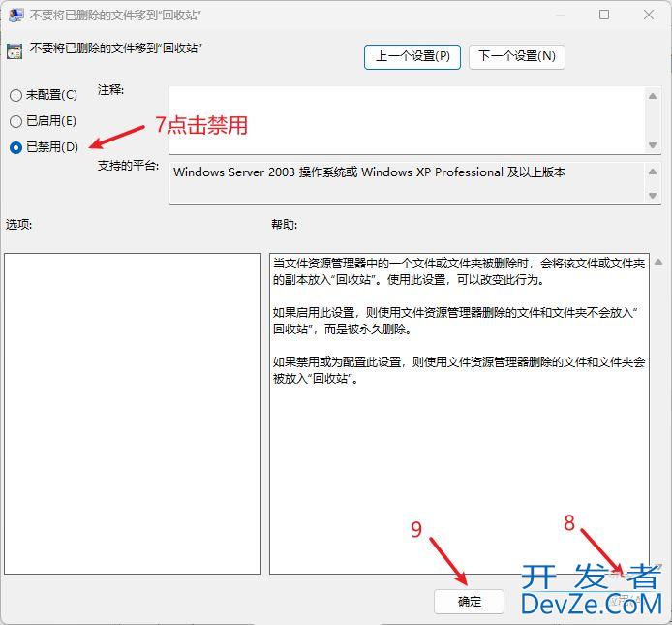Click the 支持的平台 Windows Server 2003 text
The image size is (672, 625).
370,172
